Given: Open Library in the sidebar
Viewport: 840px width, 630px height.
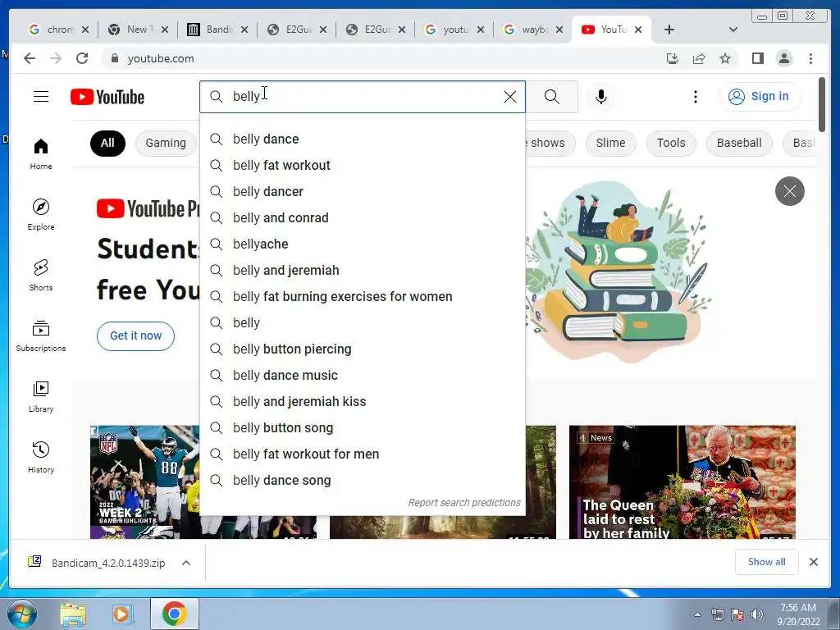Looking at the screenshot, I should pos(41,396).
